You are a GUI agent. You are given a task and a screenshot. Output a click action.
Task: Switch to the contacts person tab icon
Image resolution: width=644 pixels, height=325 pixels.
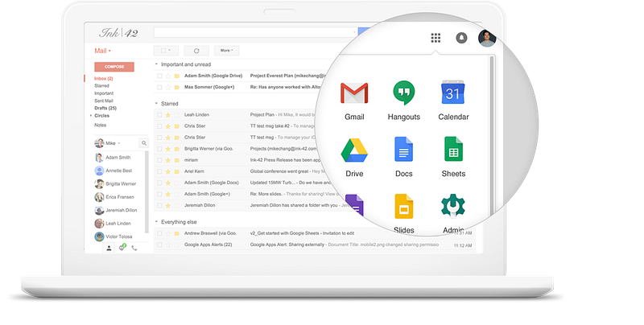[109, 248]
